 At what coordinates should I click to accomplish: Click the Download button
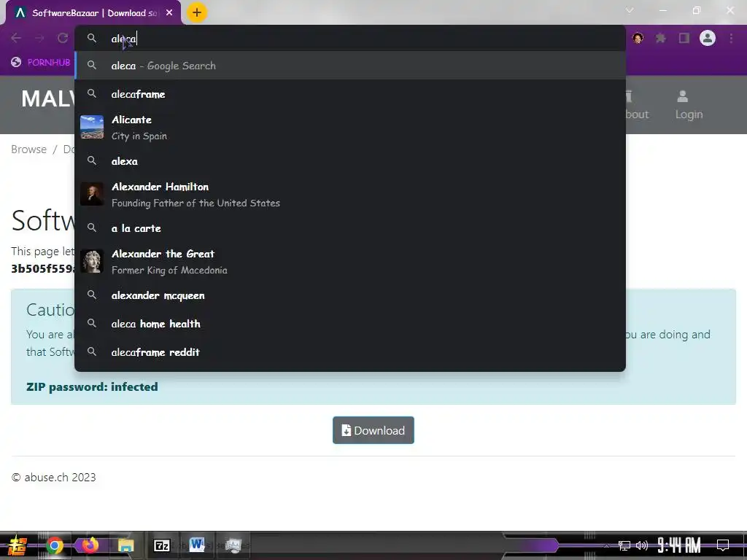click(x=373, y=430)
